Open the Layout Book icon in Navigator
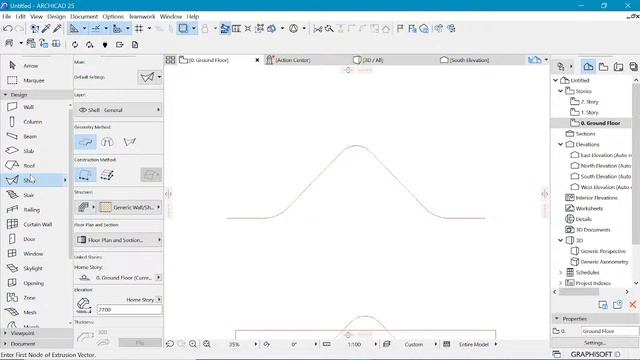Viewport: 640px width, 360px height. click(618, 67)
